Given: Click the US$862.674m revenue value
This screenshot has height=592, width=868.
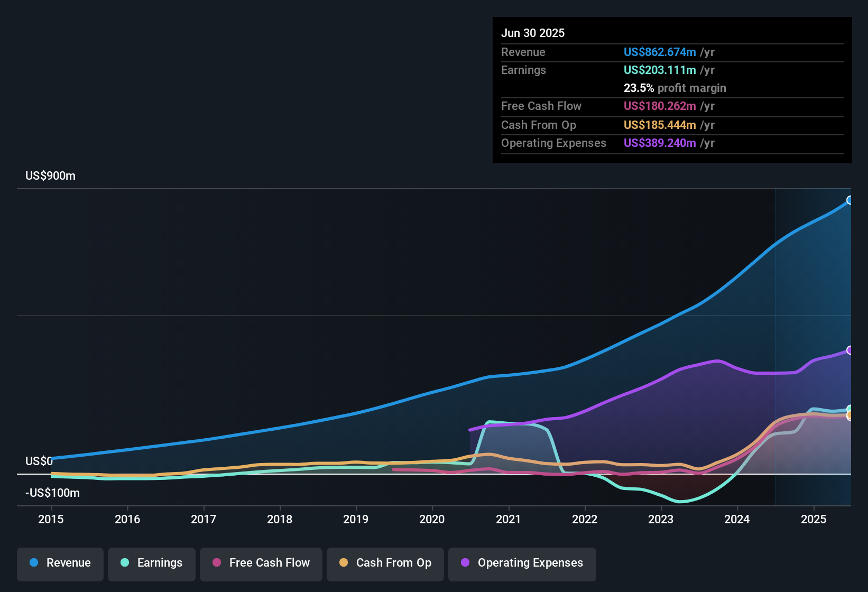Looking at the screenshot, I should [659, 52].
